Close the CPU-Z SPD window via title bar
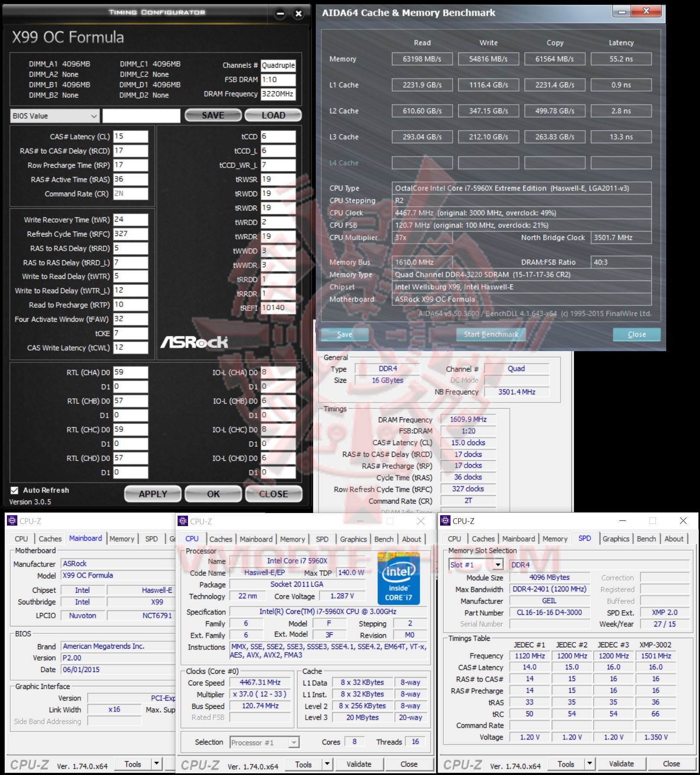This screenshot has height=775, width=700. click(683, 521)
